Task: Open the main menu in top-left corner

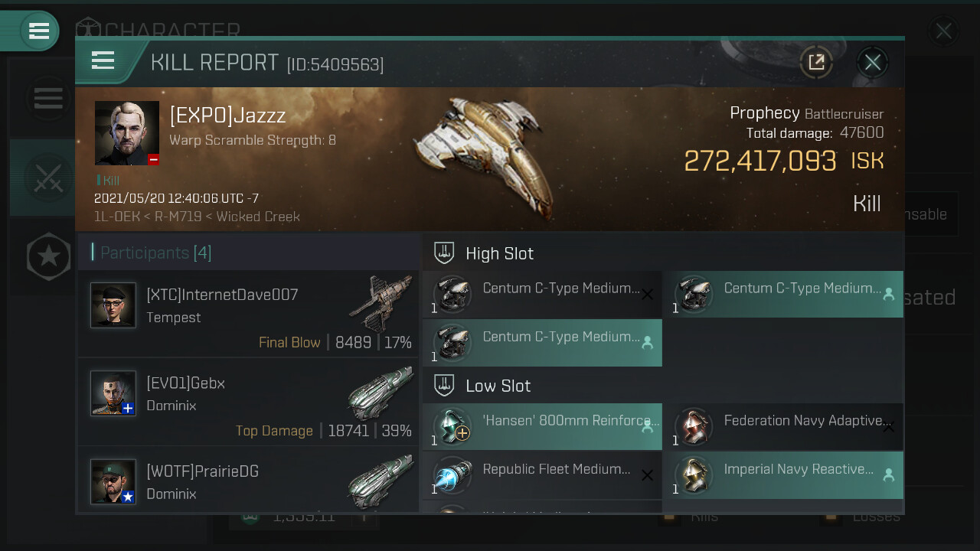Action: 38,31
